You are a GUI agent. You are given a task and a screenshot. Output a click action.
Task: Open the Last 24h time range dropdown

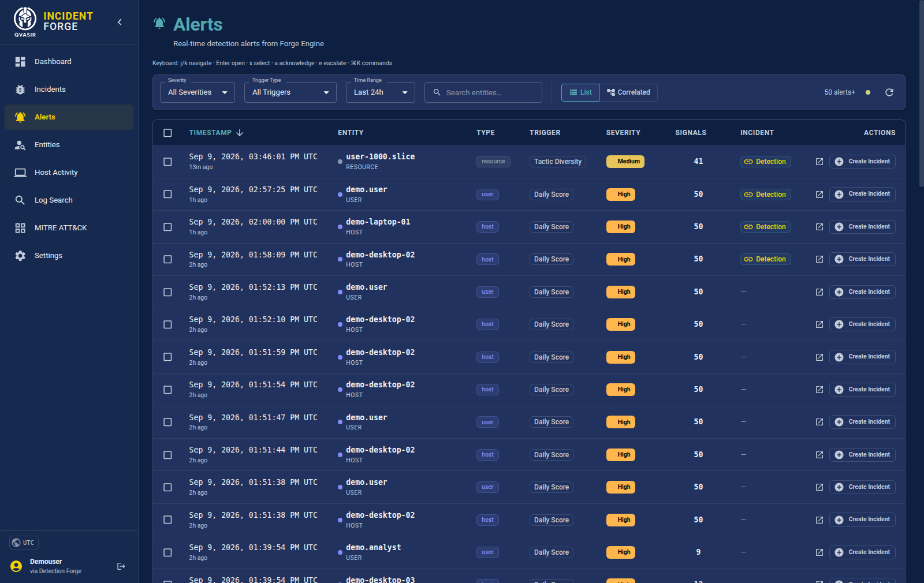coord(381,92)
